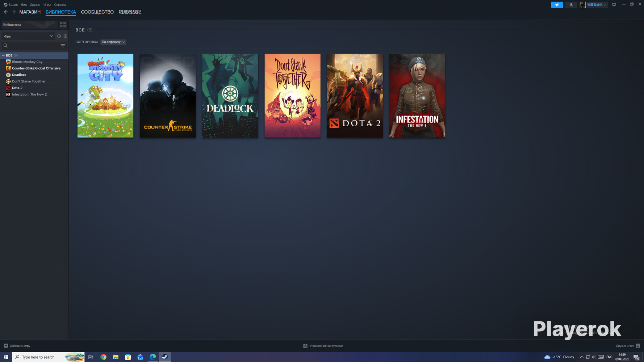Sort the game list by recent activity
The width and height of the screenshot is (644, 362).
(x=59, y=36)
